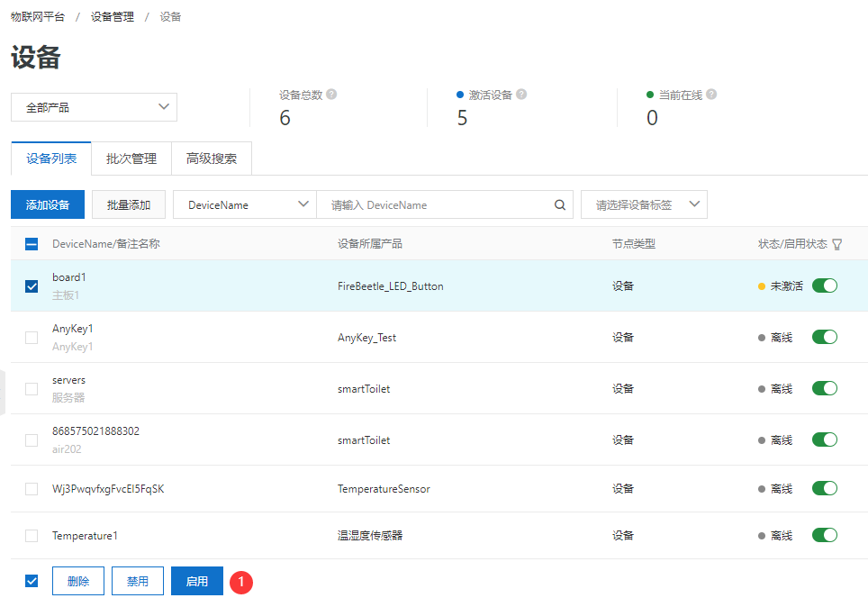Click help icon beside 设备总数

pyautogui.click(x=331, y=95)
